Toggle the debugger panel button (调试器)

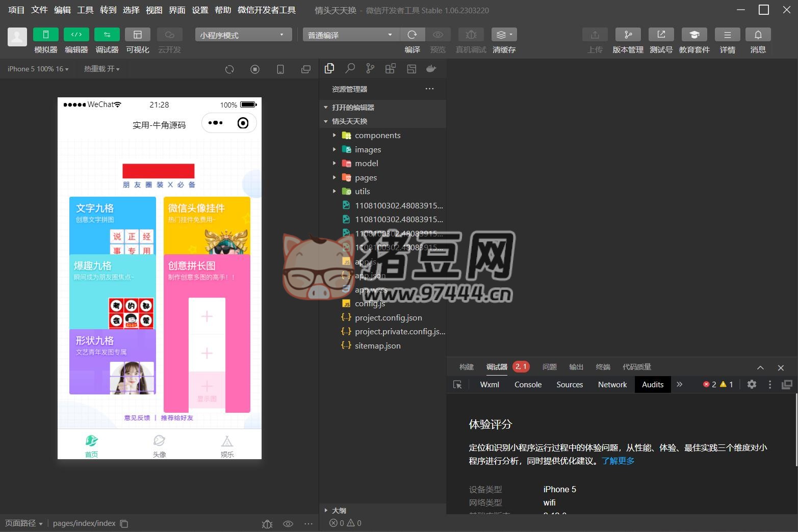(x=107, y=34)
